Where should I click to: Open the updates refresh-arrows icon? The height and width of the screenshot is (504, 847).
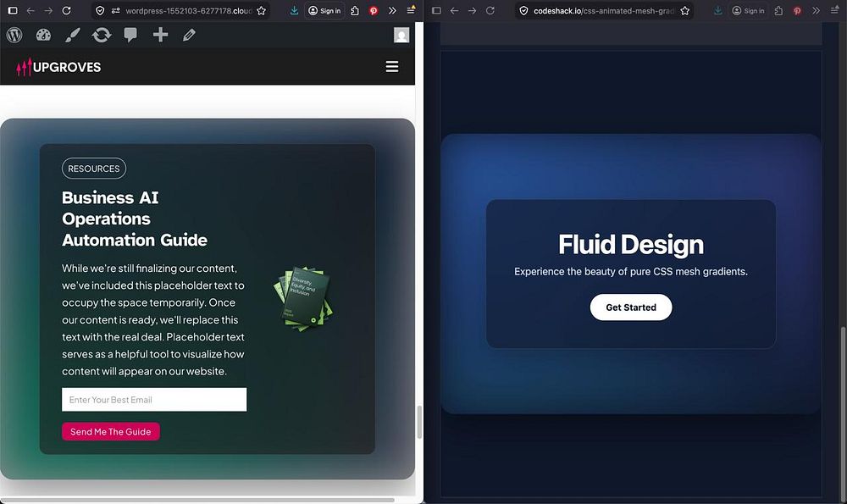[x=102, y=35]
